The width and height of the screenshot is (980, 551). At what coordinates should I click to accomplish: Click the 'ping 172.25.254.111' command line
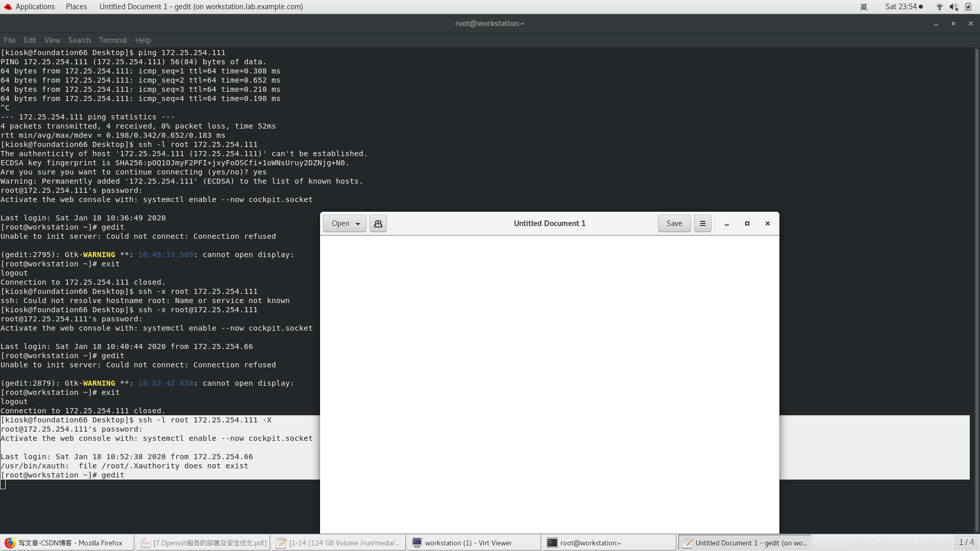[113, 53]
